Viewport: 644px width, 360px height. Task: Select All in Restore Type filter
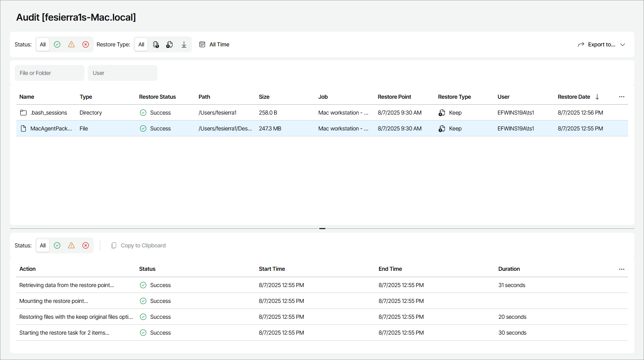point(141,44)
